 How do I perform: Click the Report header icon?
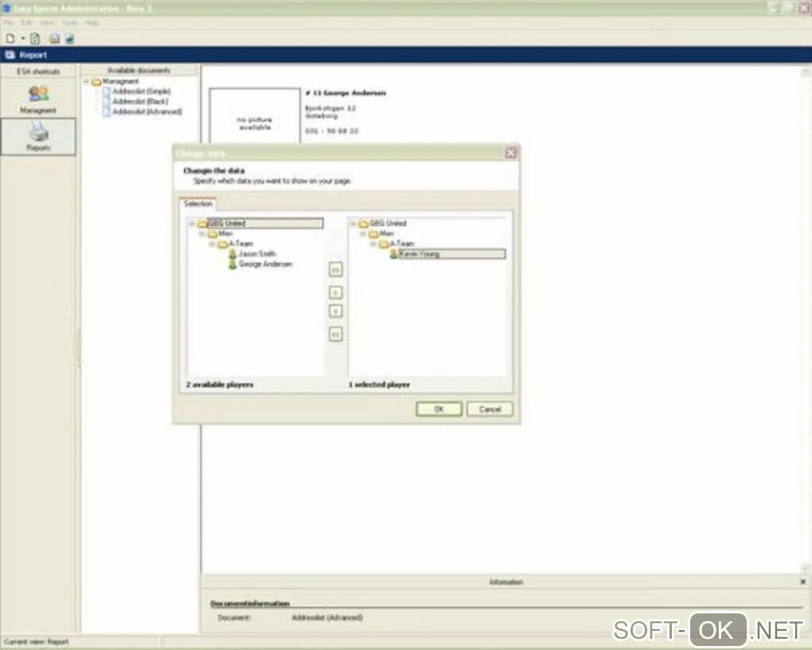pyautogui.click(x=10, y=54)
